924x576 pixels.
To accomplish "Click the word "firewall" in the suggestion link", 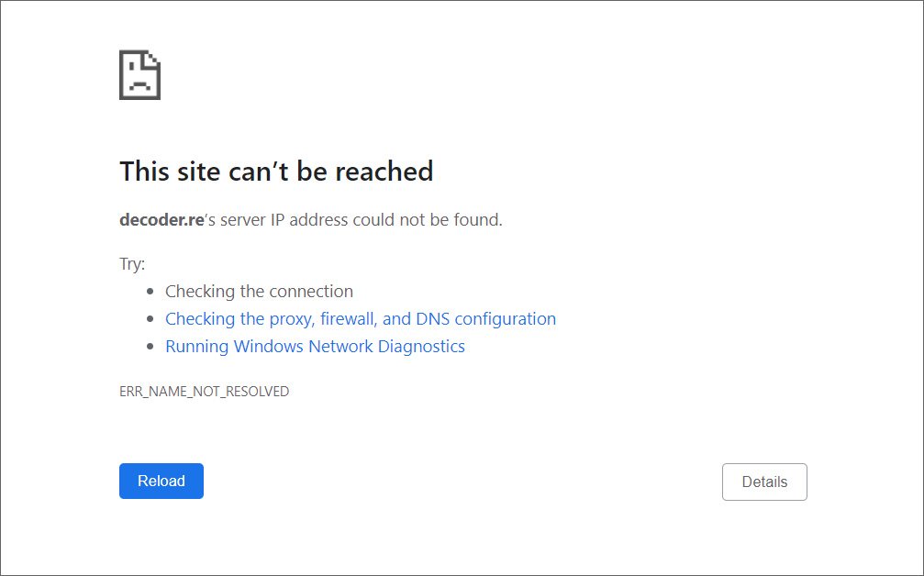I will click(x=347, y=319).
